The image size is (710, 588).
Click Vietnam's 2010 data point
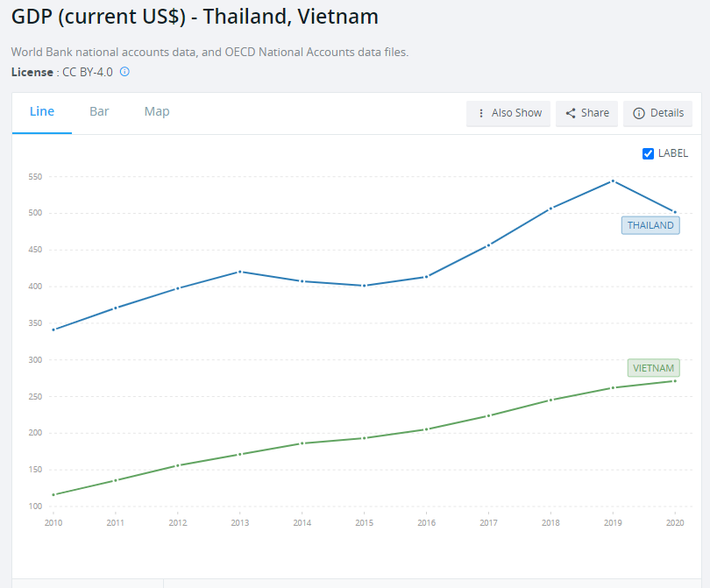(x=53, y=495)
